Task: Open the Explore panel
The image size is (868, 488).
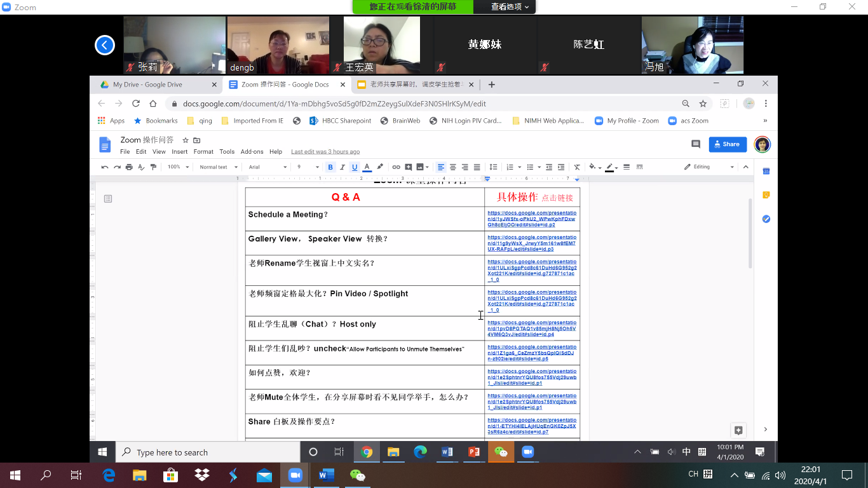Action: point(738,430)
